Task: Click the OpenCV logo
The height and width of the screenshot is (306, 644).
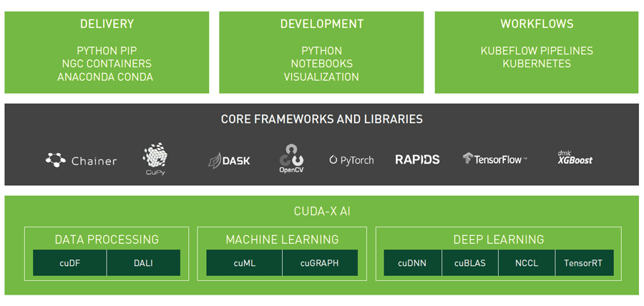Action: (x=292, y=159)
